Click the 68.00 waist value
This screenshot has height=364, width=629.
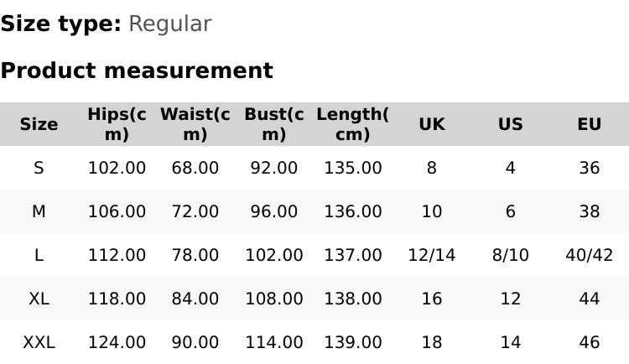coord(195,168)
